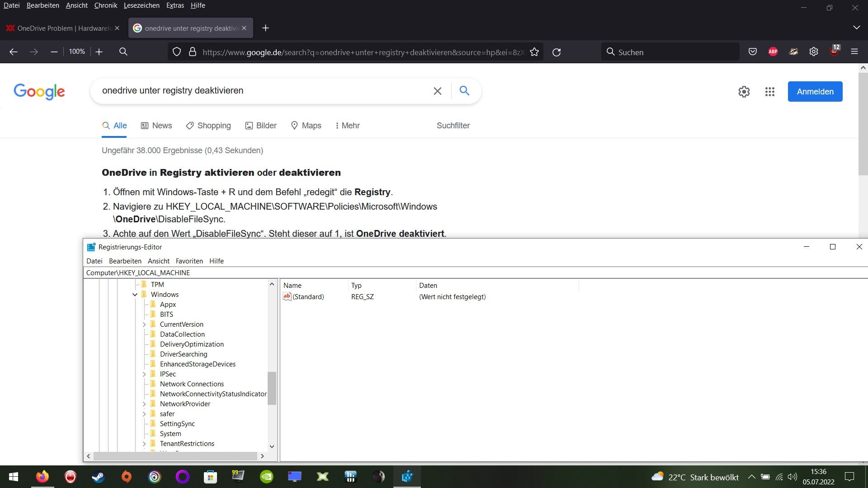
Task: Open the Mehr dropdown in Google
Action: click(x=348, y=126)
